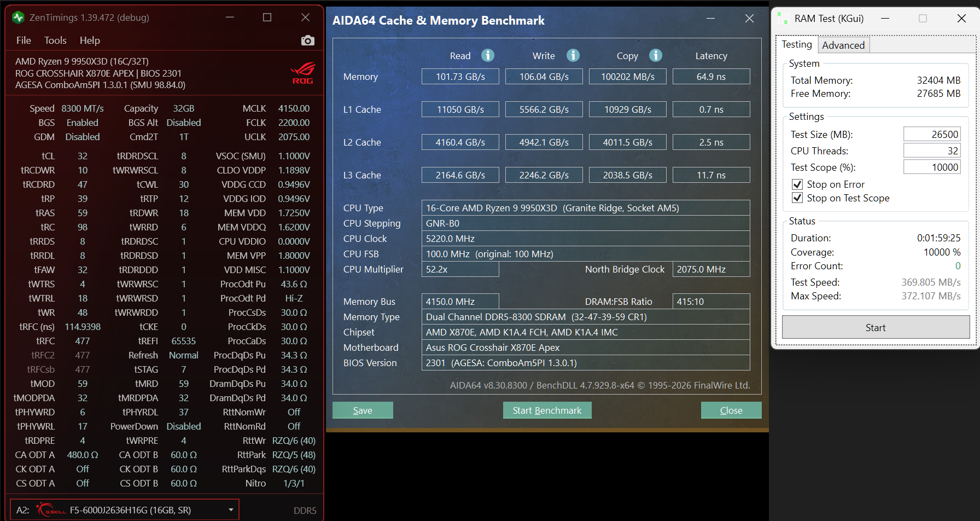Open the A2 memory module dropdown
The width and height of the screenshot is (980, 521).
125,510
